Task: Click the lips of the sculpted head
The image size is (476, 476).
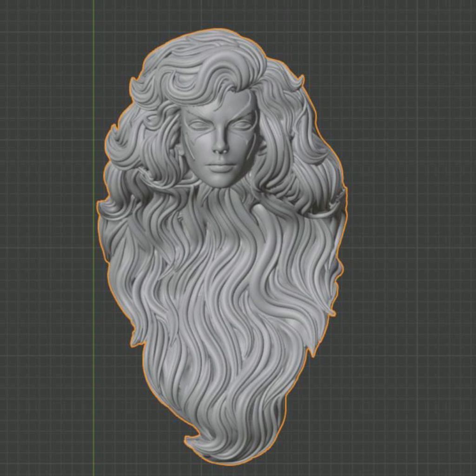Action: click(220, 166)
